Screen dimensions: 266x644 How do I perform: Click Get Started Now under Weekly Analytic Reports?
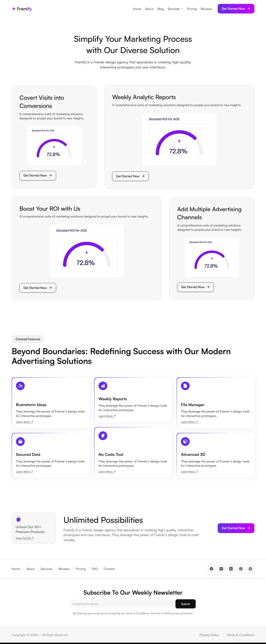[130, 176]
